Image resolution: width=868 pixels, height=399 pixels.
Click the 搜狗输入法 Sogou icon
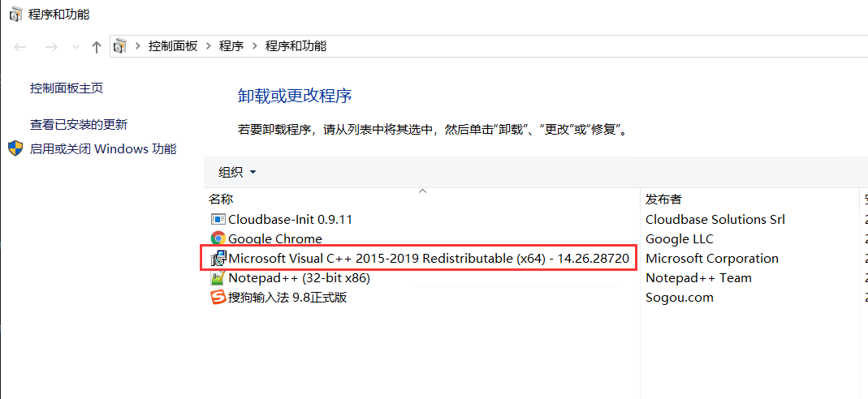point(218,298)
